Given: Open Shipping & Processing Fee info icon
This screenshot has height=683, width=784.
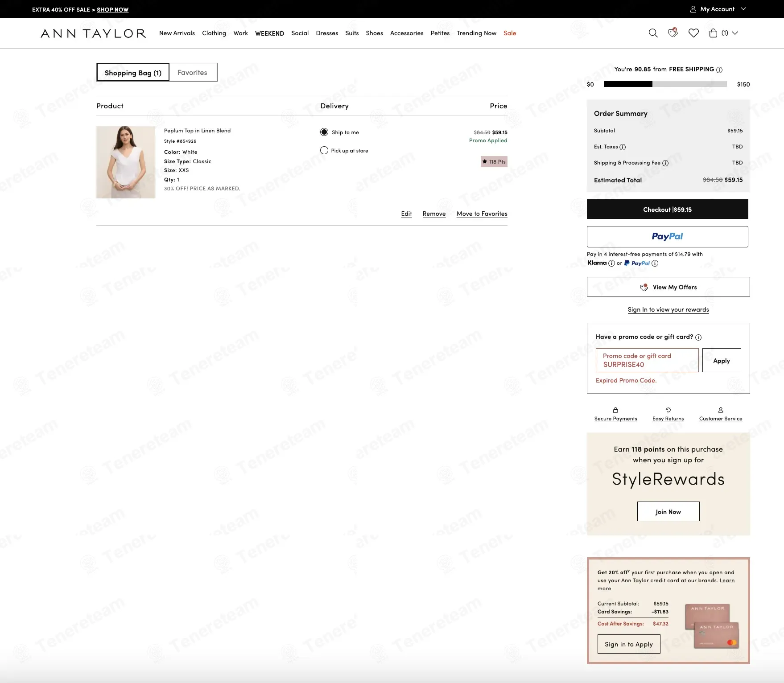Looking at the screenshot, I should click(665, 163).
